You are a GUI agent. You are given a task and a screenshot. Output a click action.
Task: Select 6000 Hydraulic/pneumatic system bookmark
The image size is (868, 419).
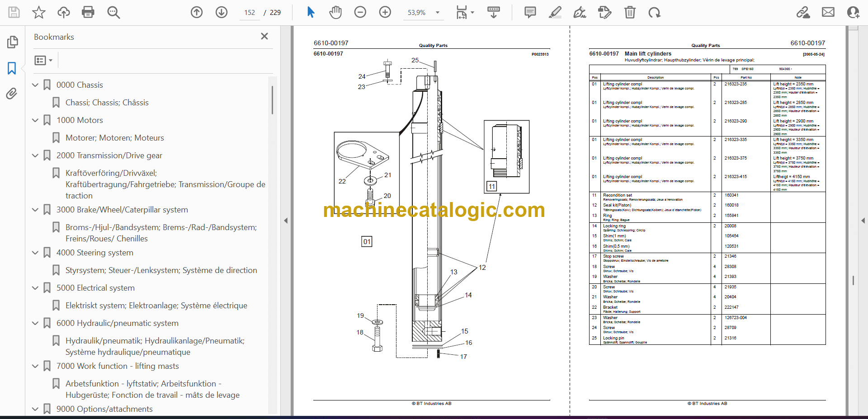click(117, 323)
